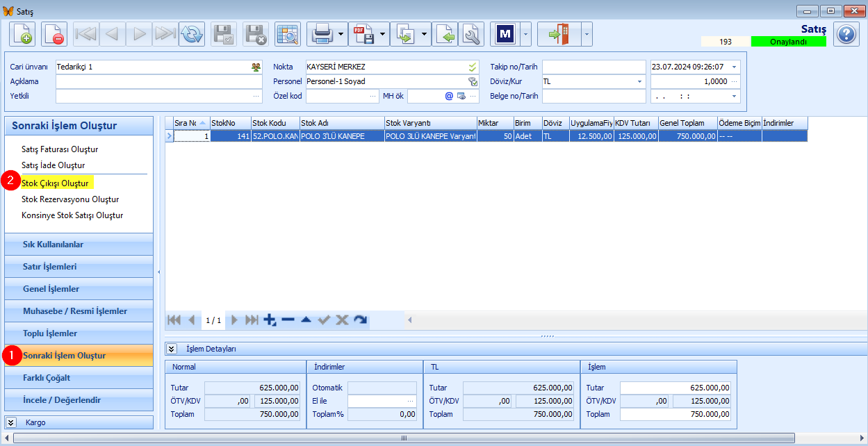Click Satış Faturası Oluştur
The height and width of the screenshot is (446, 868).
pyautogui.click(x=60, y=149)
